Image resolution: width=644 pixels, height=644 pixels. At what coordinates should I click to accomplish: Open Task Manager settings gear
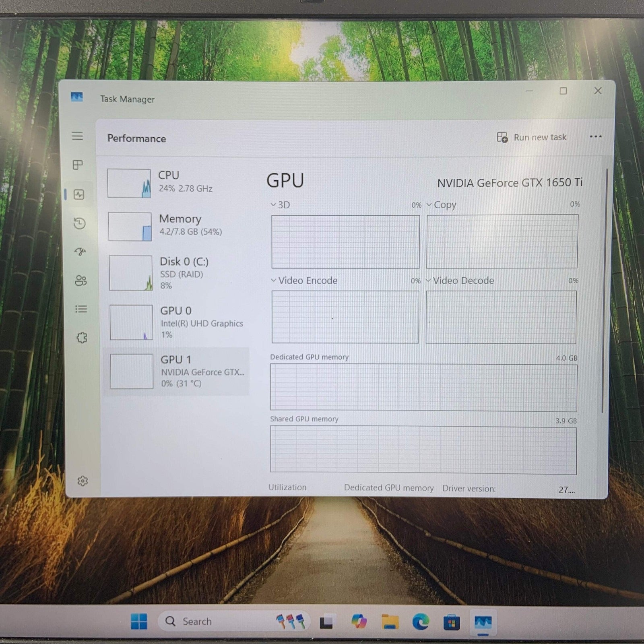tap(83, 481)
